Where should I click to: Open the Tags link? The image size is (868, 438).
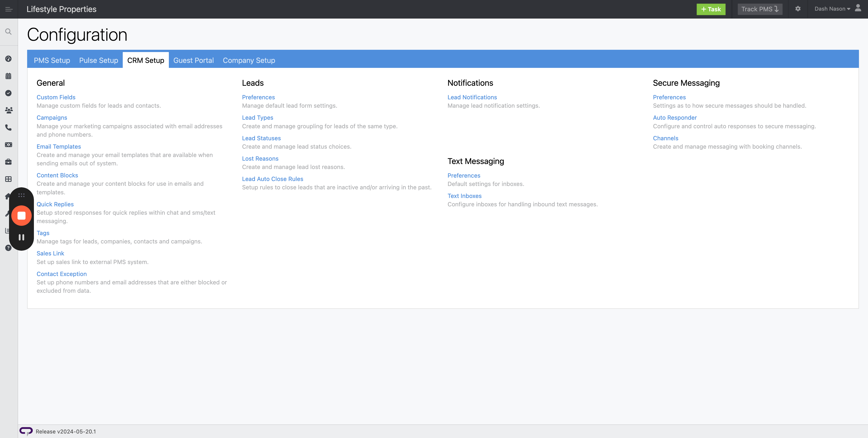43,233
